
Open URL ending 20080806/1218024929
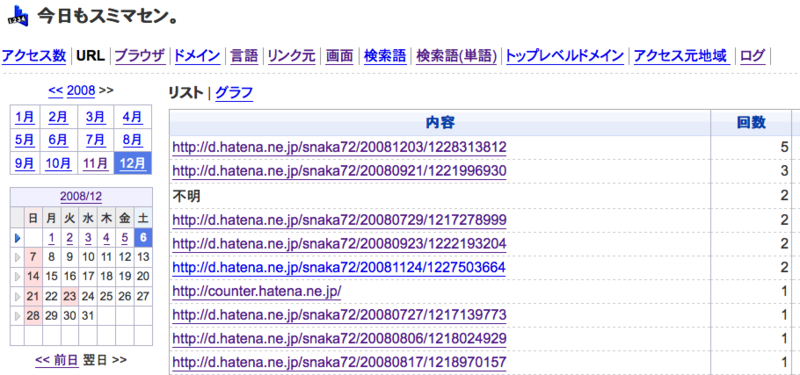coord(339,339)
